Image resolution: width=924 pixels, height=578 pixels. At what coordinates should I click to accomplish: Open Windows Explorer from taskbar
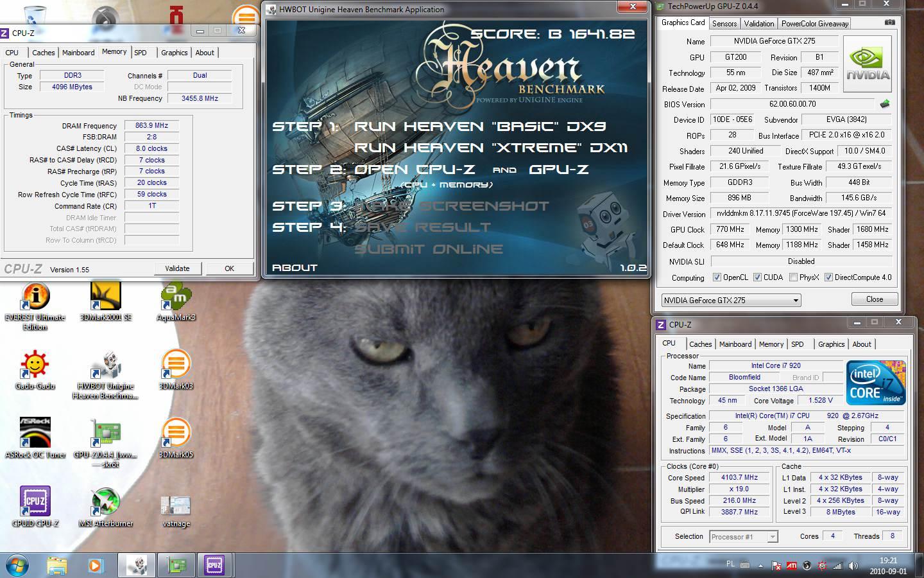click(57, 565)
